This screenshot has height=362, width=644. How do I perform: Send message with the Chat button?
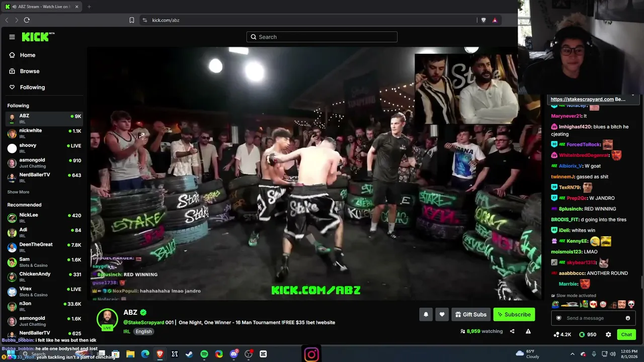[x=626, y=334]
